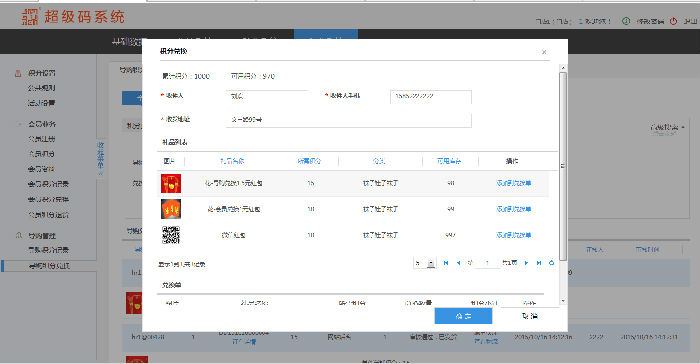This screenshot has height=364, width=700.
Task: Click the 导购管理 sidebar section icon
Action: coord(19,235)
